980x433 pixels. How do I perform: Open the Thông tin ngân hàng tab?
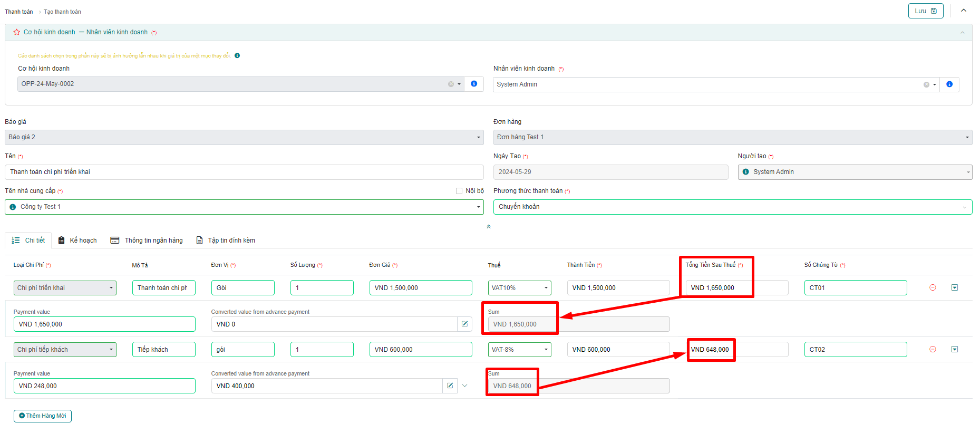tap(147, 240)
